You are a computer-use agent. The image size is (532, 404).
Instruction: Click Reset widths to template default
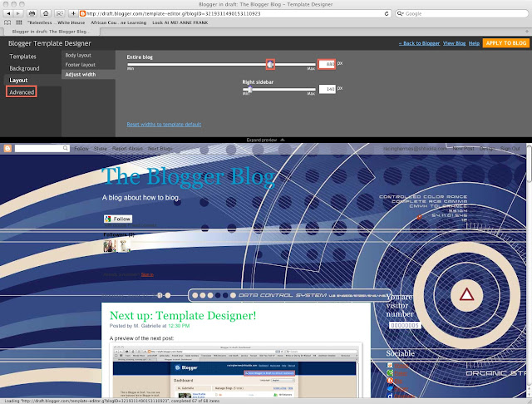164,124
